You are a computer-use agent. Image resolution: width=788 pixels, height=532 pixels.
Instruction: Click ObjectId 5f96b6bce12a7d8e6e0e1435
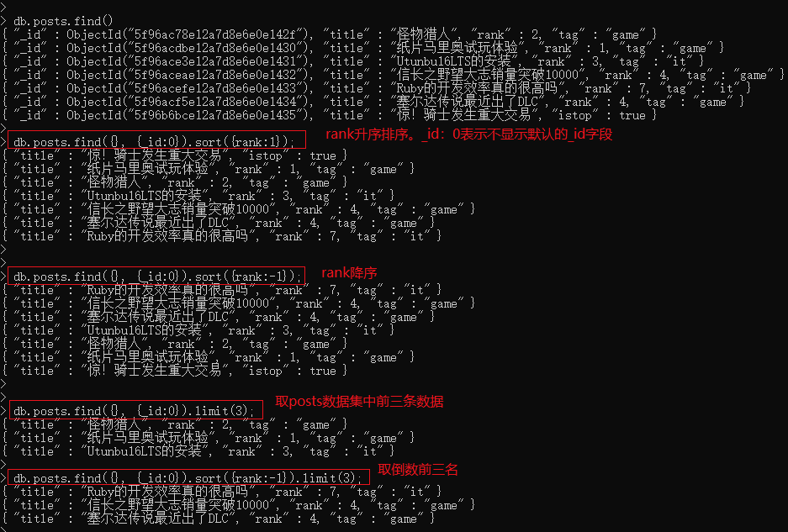[x=189, y=115]
